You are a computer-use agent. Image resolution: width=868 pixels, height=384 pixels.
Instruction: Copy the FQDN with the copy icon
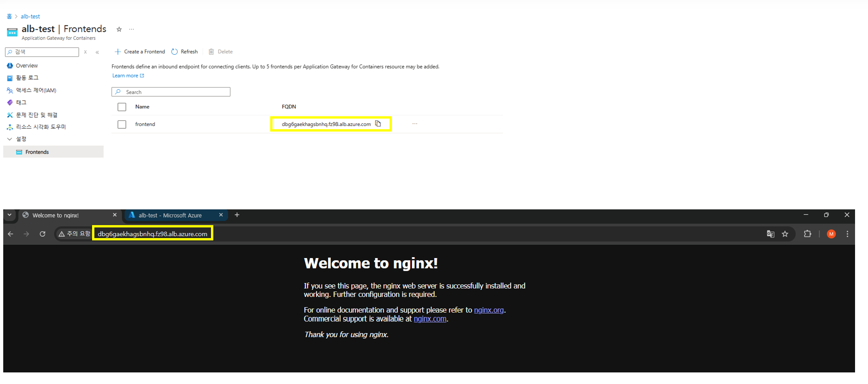pyautogui.click(x=378, y=124)
